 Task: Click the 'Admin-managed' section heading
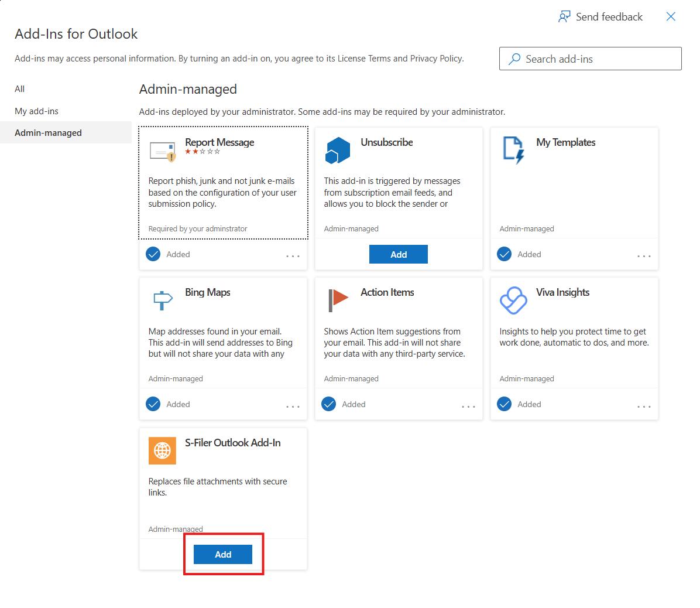pyautogui.click(x=188, y=90)
